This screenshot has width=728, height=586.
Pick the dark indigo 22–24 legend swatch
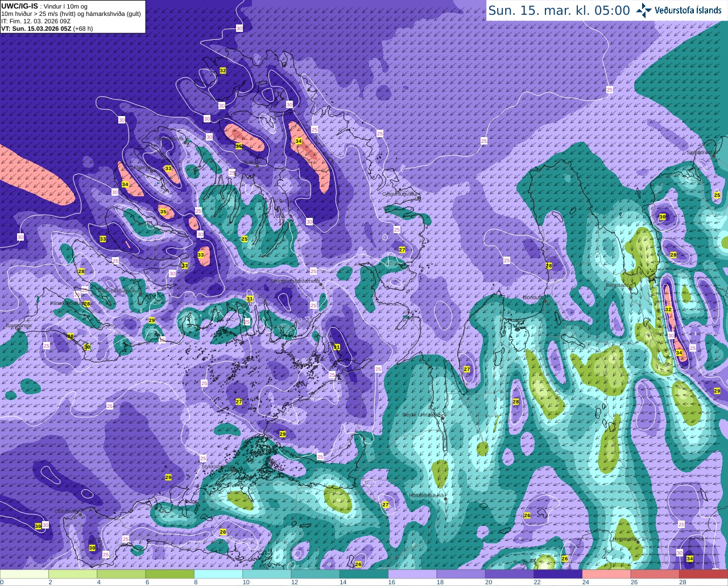(x=558, y=574)
